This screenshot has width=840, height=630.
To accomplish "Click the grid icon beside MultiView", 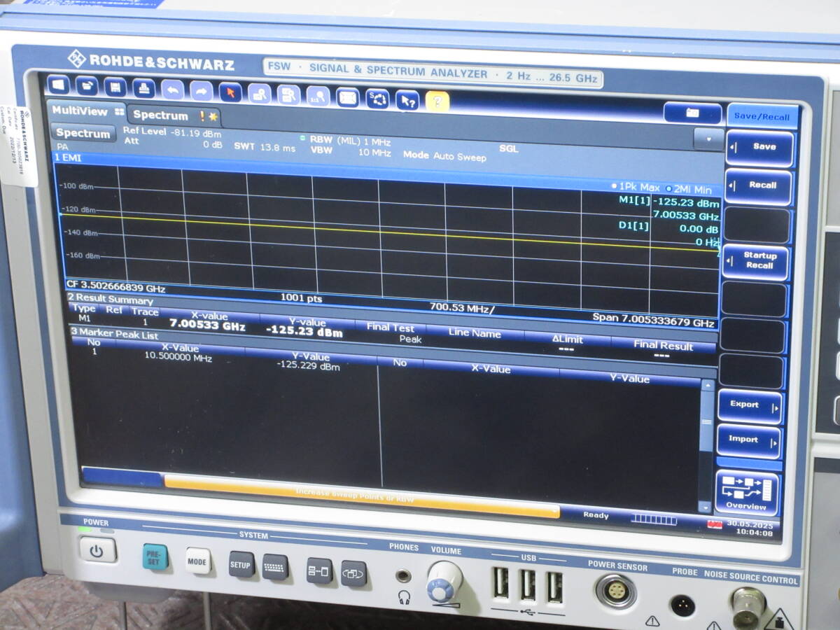I will (x=119, y=111).
